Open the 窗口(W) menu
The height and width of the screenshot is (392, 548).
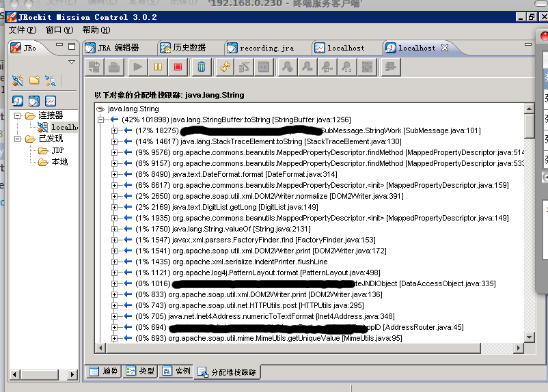[x=59, y=30]
